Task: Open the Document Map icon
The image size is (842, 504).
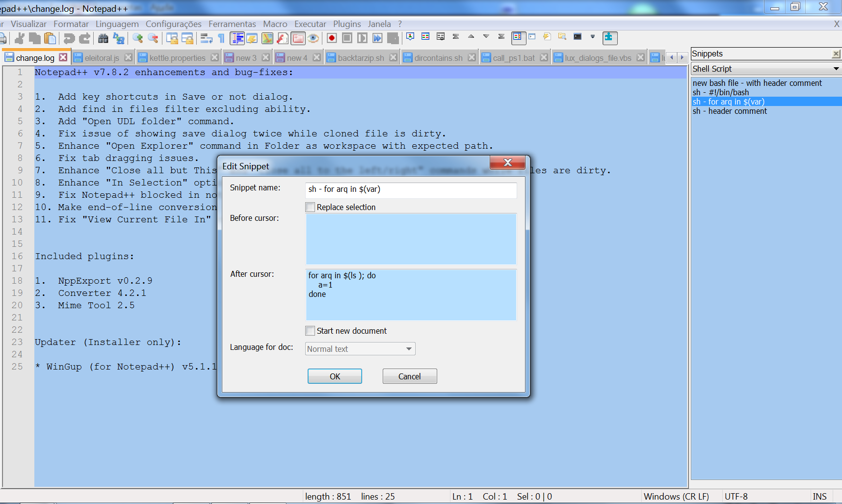Action: pyautogui.click(x=267, y=38)
